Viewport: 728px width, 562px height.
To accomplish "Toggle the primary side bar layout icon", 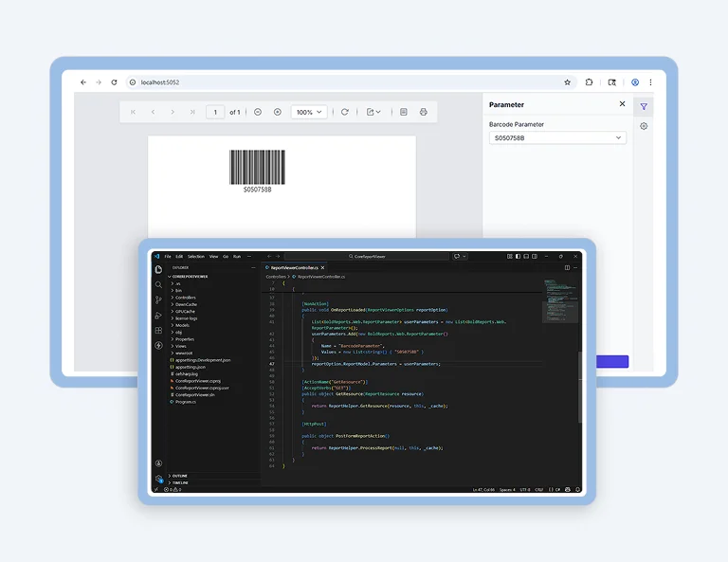I will coord(519,256).
